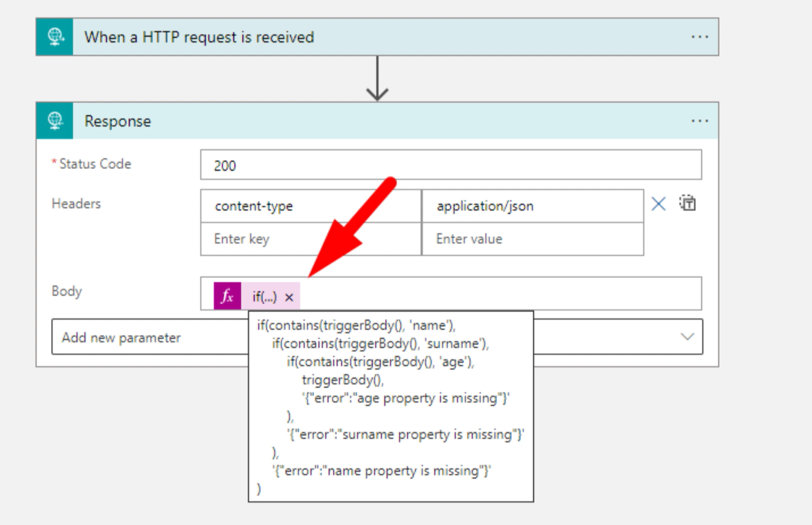Image resolution: width=812 pixels, height=525 pixels.
Task: Open the HTTP trigger ellipsis menu
Action: 699,37
